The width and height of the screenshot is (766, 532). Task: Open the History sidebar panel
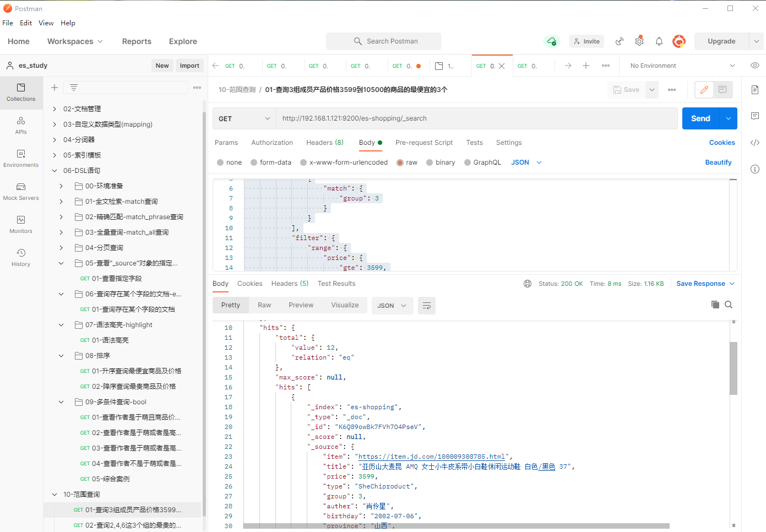click(x=21, y=257)
